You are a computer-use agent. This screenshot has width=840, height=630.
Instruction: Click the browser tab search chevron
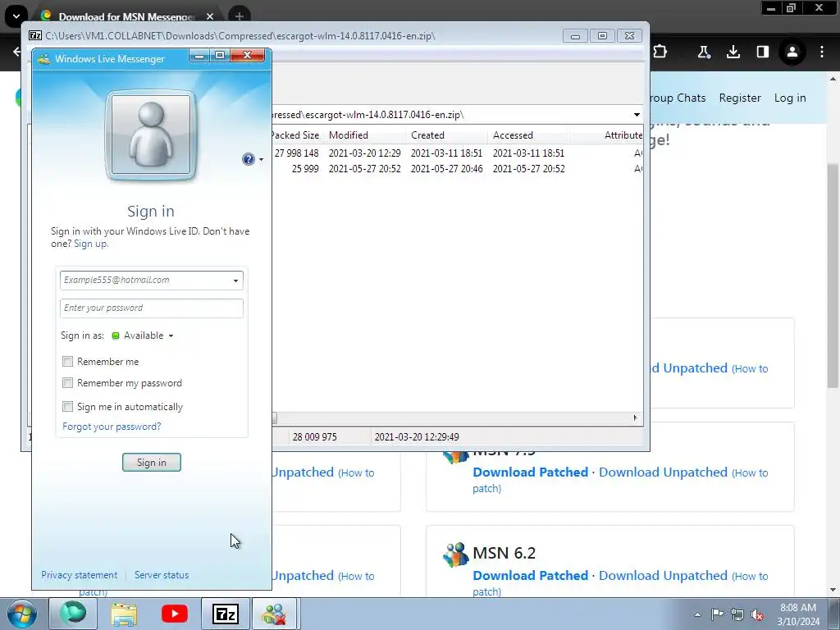click(16, 16)
